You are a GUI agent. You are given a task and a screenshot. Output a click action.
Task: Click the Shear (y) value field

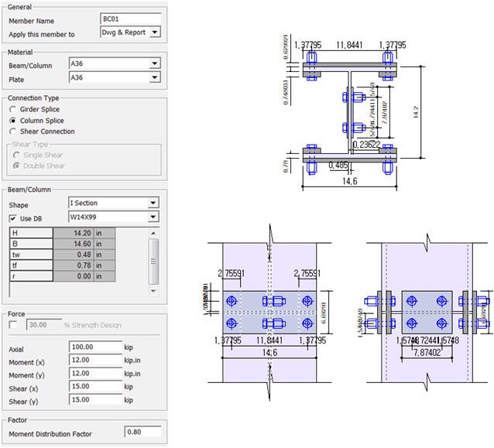click(95, 400)
